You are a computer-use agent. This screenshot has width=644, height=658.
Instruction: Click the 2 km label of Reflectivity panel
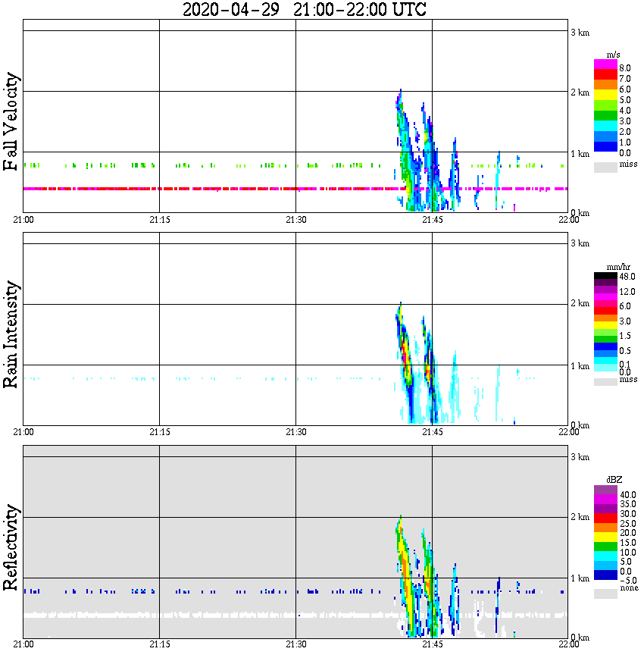[580, 517]
